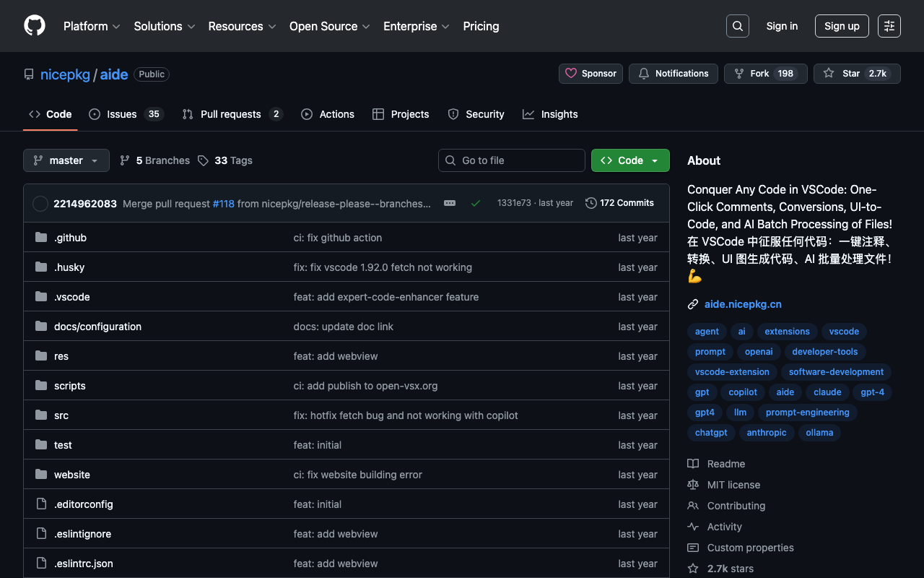Expand the green Code dropdown button
Image resolution: width=924 pixels, height=578 pixels.
point(630,160)
